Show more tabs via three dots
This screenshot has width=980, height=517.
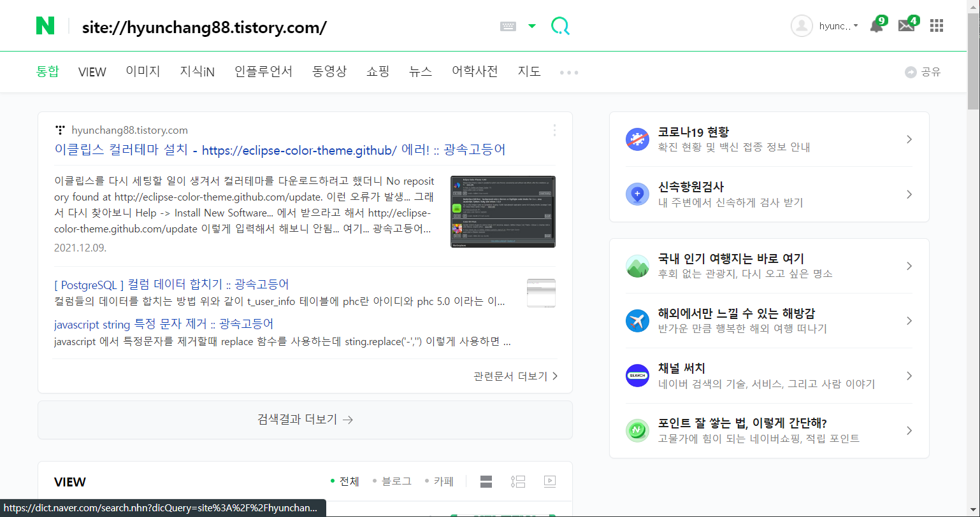coord(569,73)
